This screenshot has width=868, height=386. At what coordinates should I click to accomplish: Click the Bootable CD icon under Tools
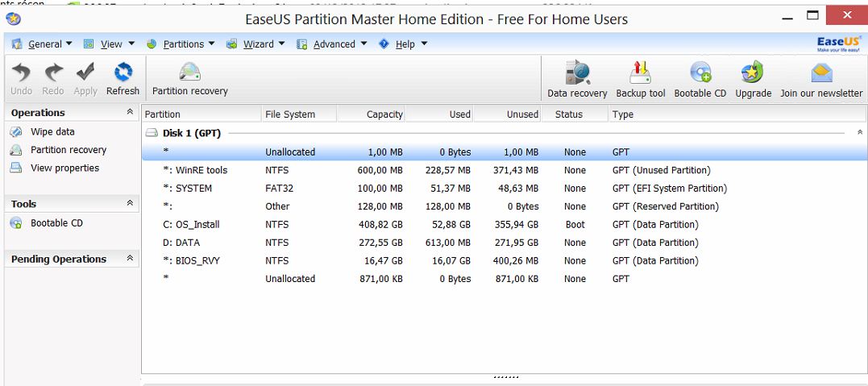tap(16, 223)
